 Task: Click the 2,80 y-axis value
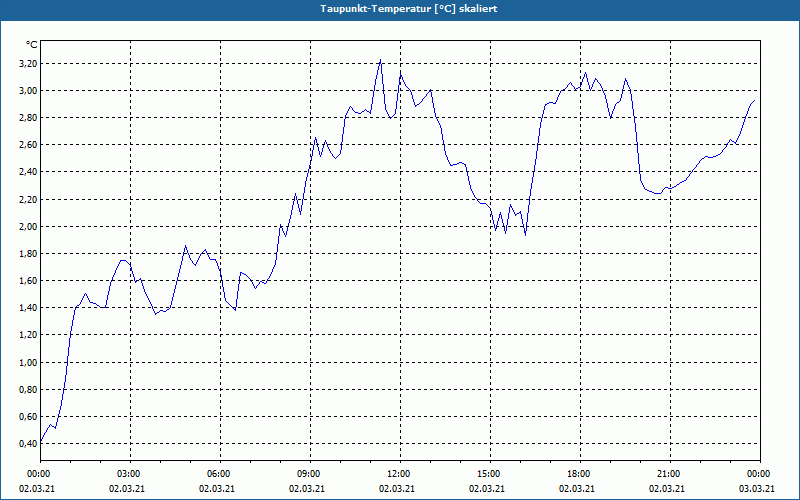tap(28, 118)
